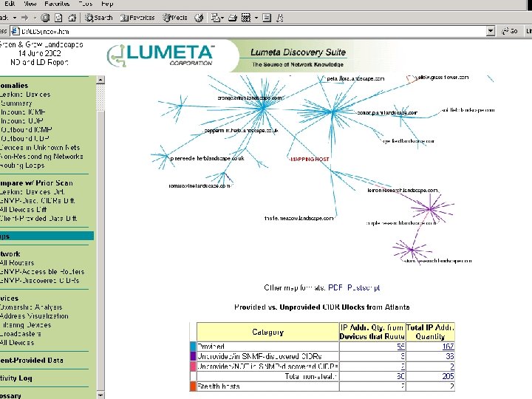Click the thistle.meadowlandscape.com map label

coord(299,218)
